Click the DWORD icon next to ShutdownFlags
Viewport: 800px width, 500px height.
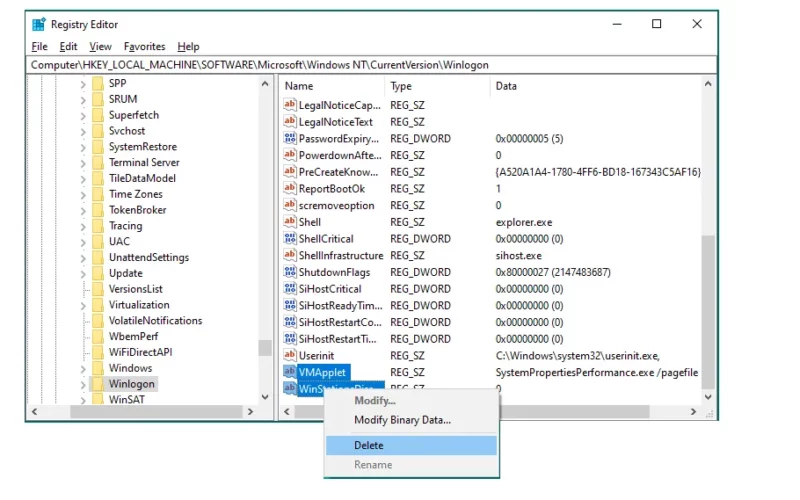290,272
